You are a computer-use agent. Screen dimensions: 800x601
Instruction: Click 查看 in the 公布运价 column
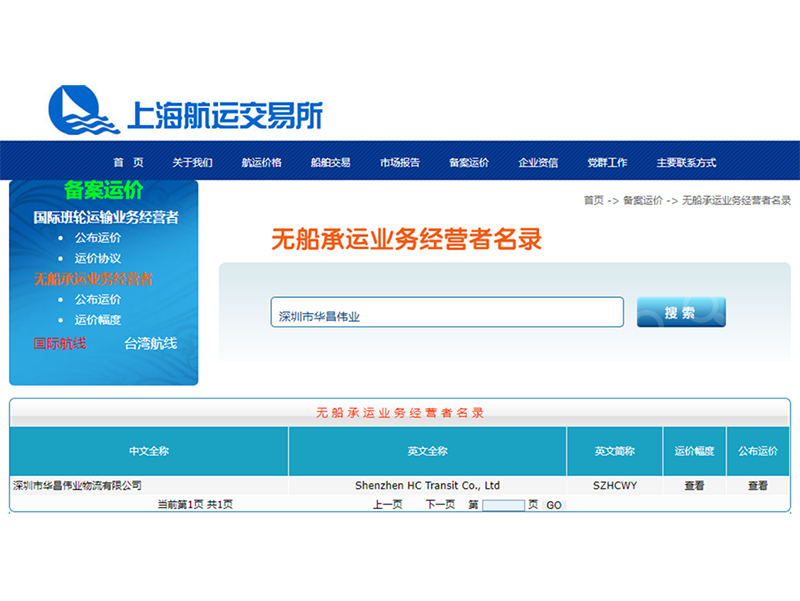[x=758, y=485]
